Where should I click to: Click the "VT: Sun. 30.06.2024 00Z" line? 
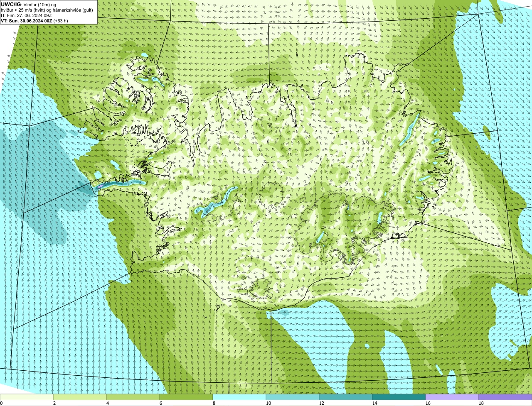pyautogui.click(x=27, y=20)
